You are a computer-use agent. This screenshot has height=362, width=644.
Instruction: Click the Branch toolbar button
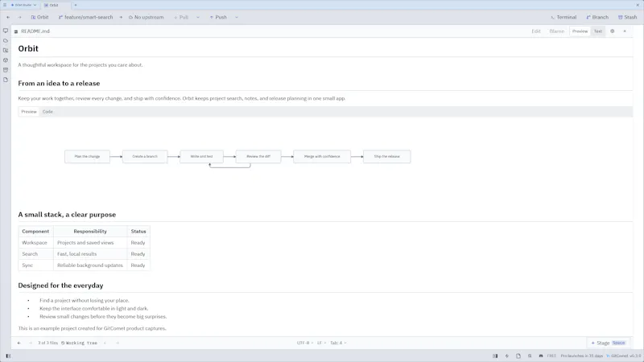coord(597,17)
